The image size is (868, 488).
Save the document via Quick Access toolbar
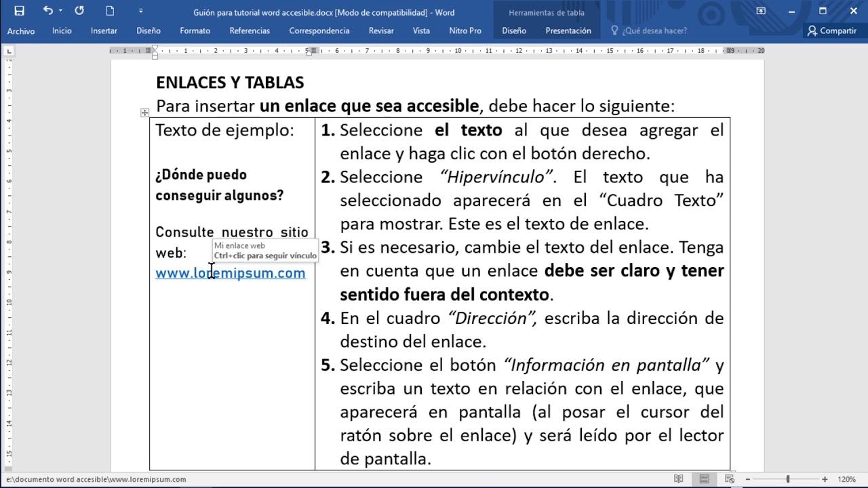pyautogui.click(x=19, y=10)
